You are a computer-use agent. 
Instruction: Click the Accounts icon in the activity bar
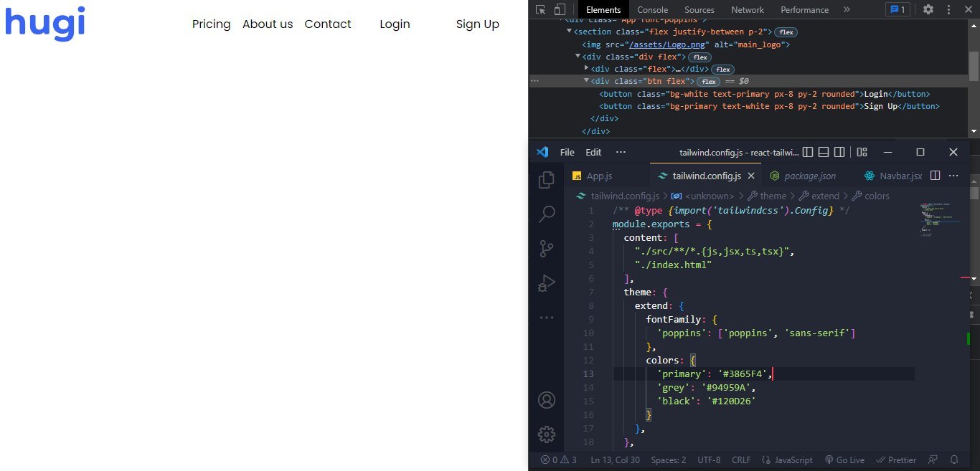tap(547, 400)
